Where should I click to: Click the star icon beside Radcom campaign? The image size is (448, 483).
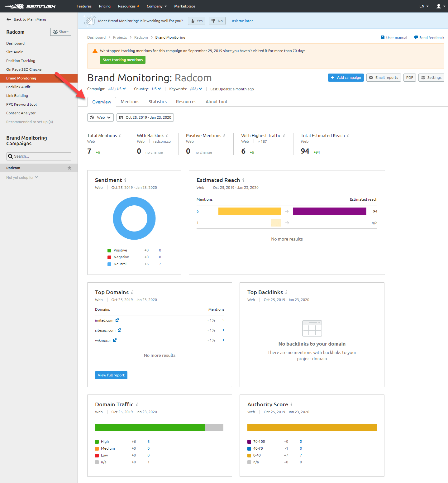[69, 168]
